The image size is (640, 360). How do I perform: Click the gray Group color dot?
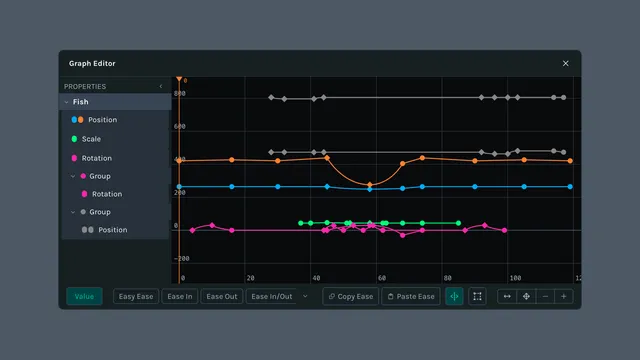point(83,212)
